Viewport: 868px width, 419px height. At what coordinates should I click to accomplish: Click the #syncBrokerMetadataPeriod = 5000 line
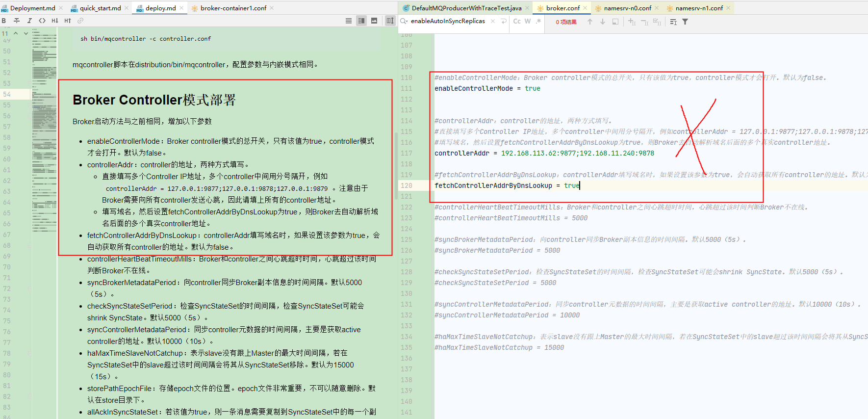[x=497, y=250]
